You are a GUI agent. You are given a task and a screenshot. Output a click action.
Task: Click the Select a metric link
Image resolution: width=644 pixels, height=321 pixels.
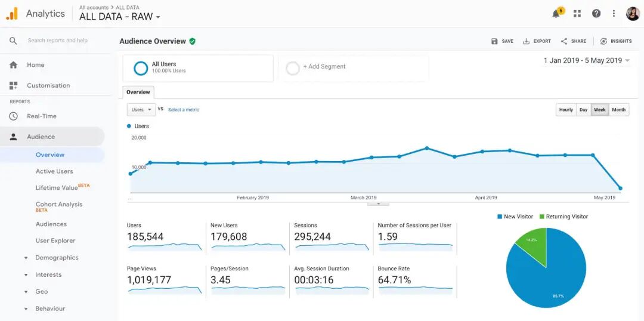(184, 110)
